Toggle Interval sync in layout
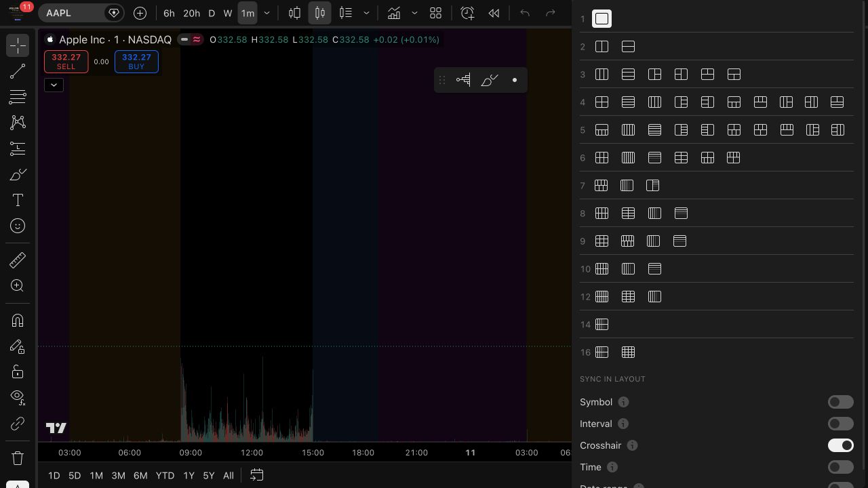The image size is (868, 488). (x=840, y=424)
